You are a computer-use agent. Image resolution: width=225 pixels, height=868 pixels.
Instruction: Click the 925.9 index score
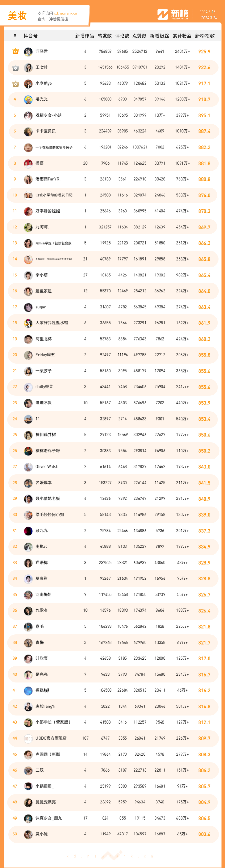(204, 52)
